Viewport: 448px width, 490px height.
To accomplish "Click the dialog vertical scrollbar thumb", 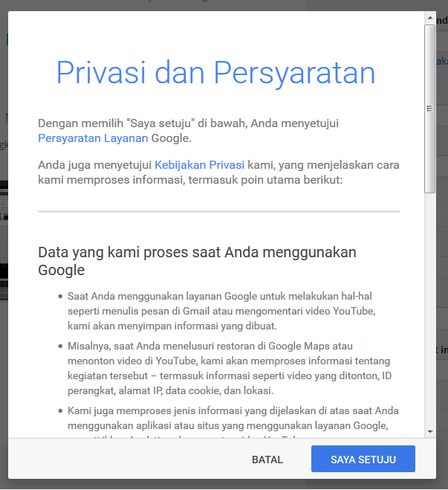I will (x=430, y=109).
